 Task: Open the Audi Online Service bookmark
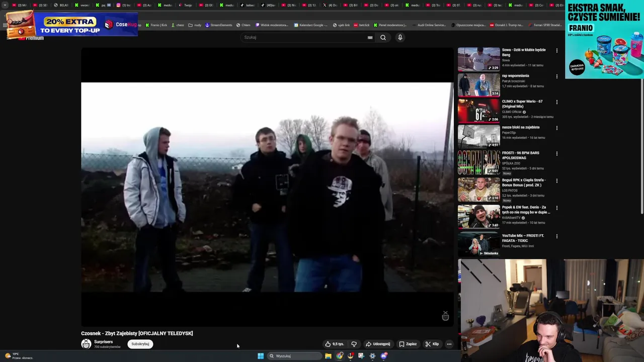(x=429, y=25)
